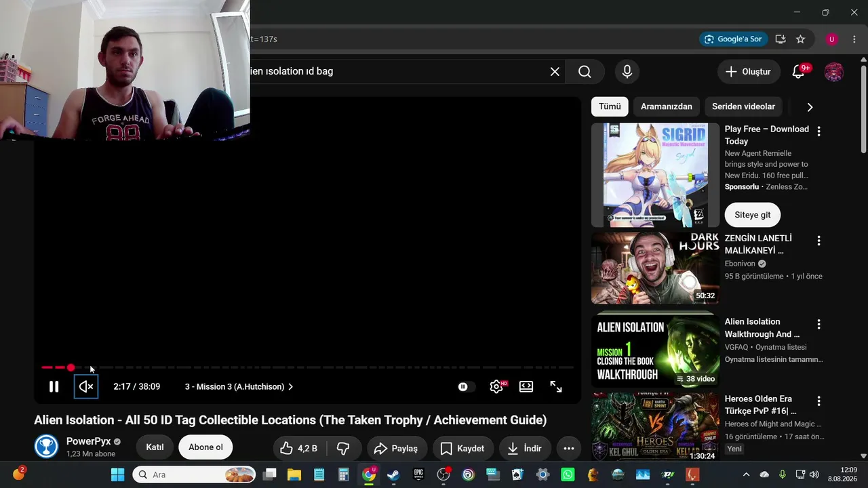This screenshot has height=488, width=868.
Task: Open the PowerPyx channel name
Action: point(88,441)
